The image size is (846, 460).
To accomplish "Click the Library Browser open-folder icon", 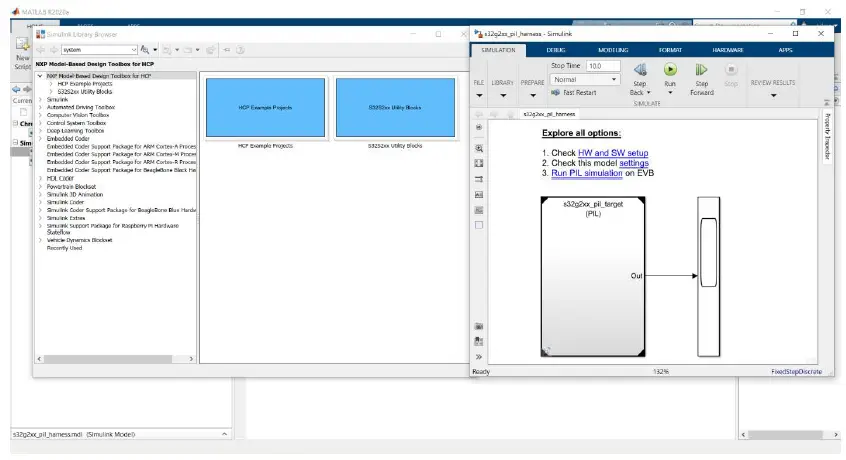I will coord(188,50).
